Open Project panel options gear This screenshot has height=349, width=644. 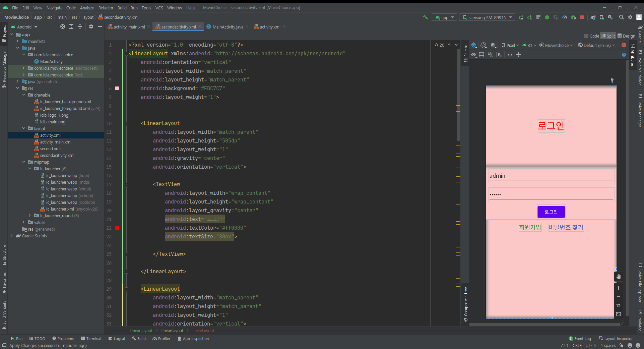tap(91, 26)
